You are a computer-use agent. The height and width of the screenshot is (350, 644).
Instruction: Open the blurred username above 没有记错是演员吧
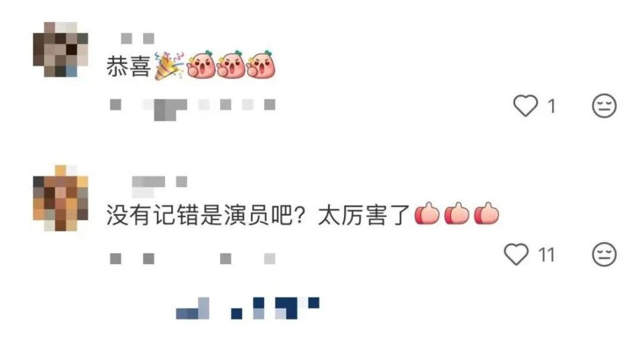tap(160, 184)
